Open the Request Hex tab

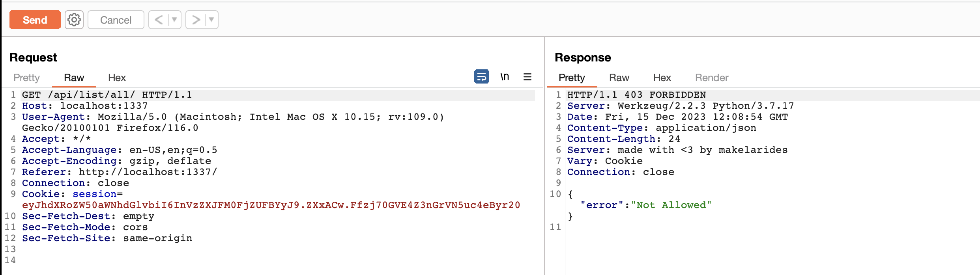(117, 78)
